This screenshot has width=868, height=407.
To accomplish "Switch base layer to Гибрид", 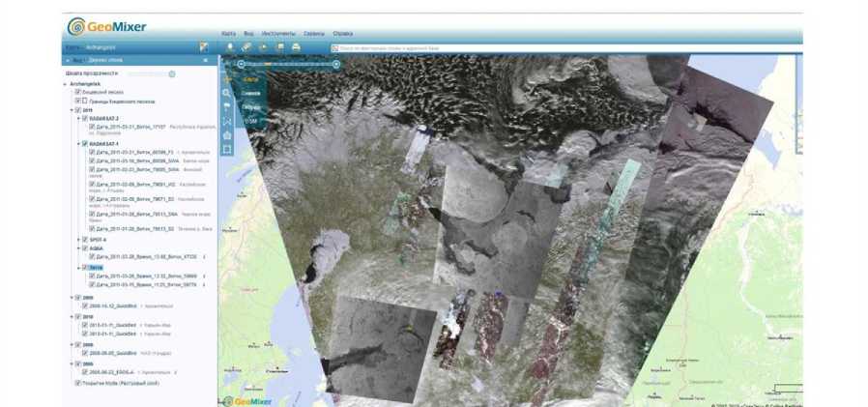I will coord(250,107).
